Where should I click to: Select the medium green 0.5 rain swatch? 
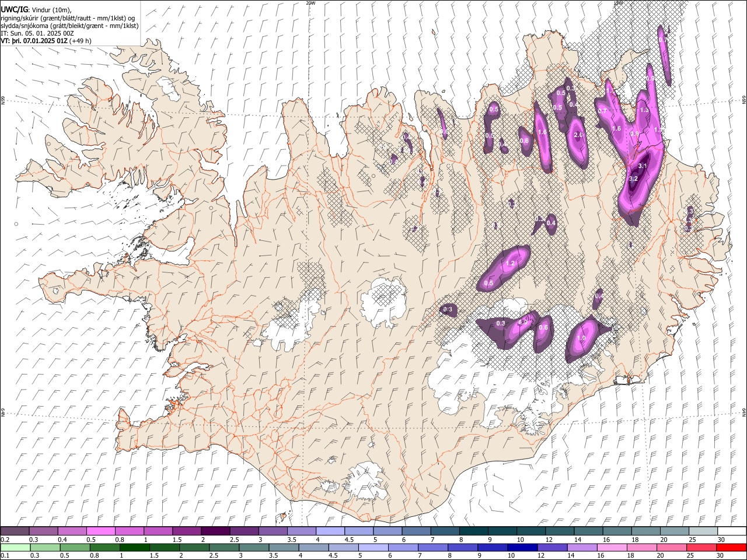[75, 547]
